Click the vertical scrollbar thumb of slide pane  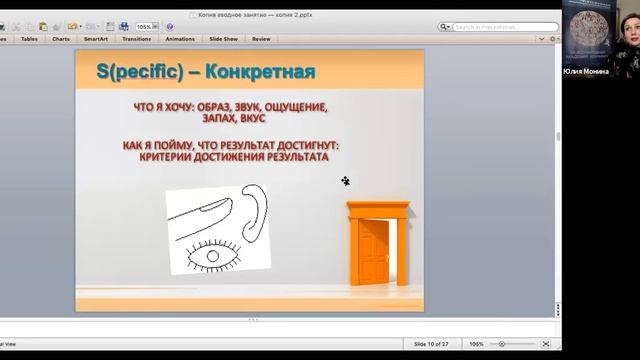point(558,136)
